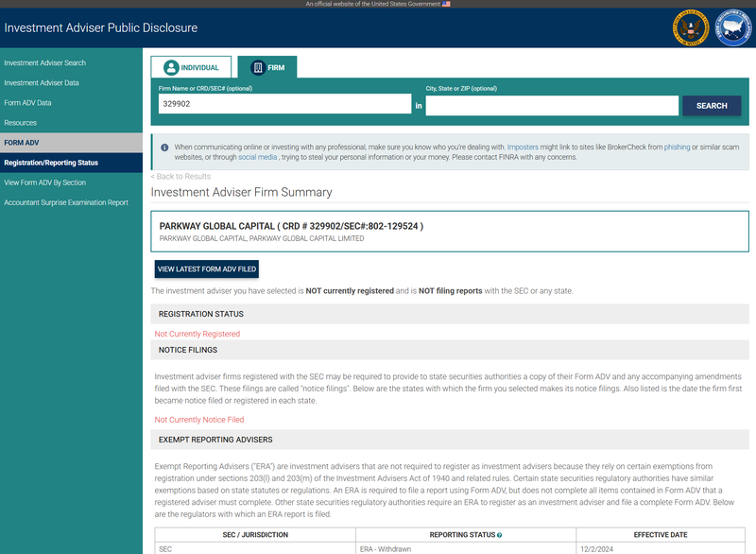Image resolution: width=756 pixels, height=554 pixels.
Task: Click the REGISTRATION STATUS section header
Action: point(450,314)
